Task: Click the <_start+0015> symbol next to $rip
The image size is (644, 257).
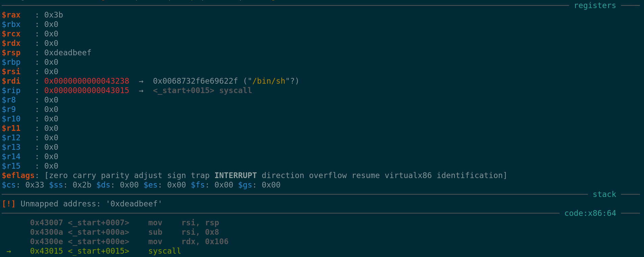Action: coord(184,91)
